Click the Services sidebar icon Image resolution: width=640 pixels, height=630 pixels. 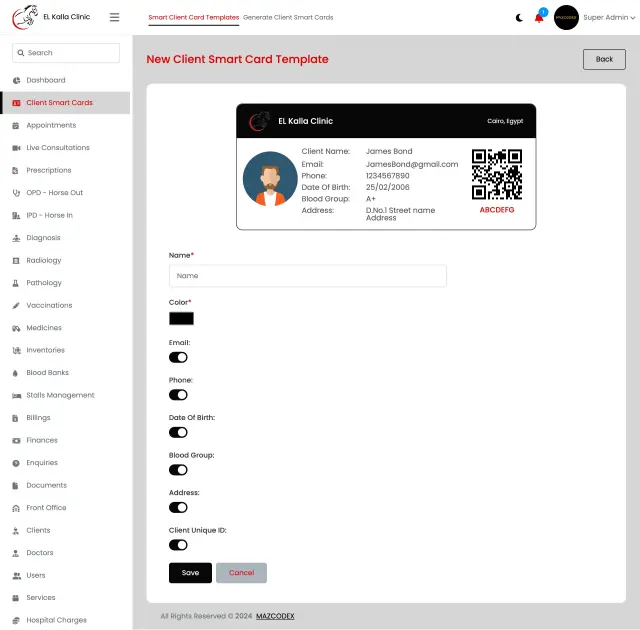[16, 598]
